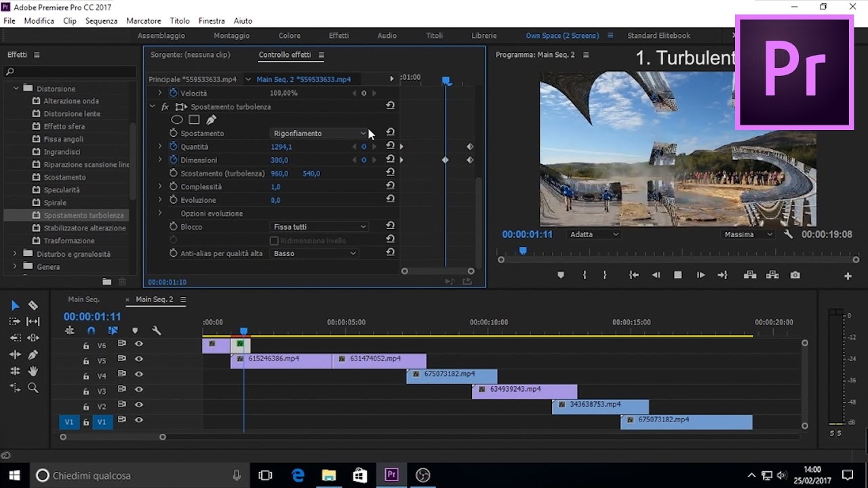Switch to the Colore workspace tab

click(x=289, y=36)
